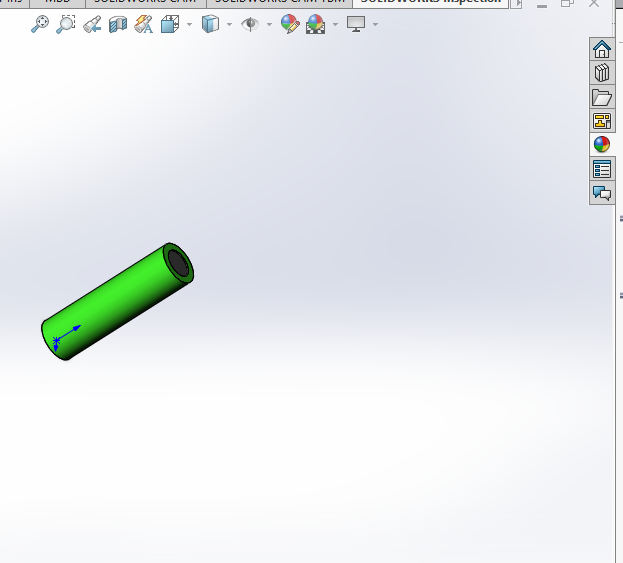Click the blue origin marker on the model
623x563 pixels.
[56, 341]
